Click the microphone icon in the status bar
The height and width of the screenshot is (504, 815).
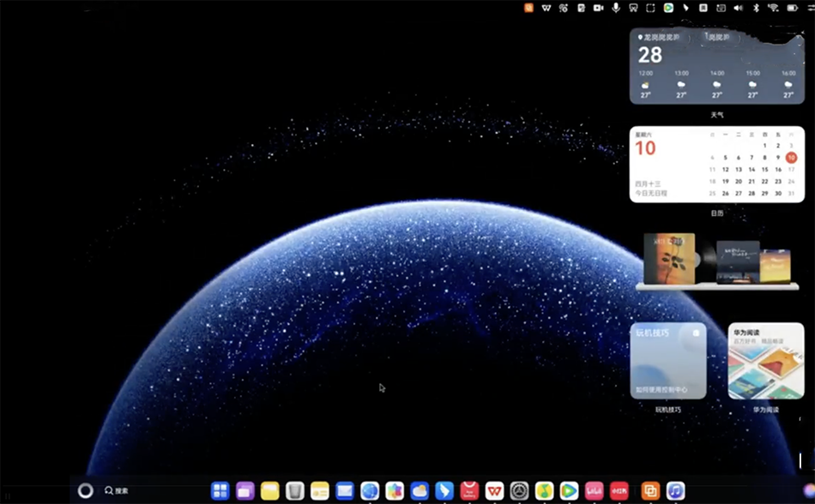(x=616, y=8)
